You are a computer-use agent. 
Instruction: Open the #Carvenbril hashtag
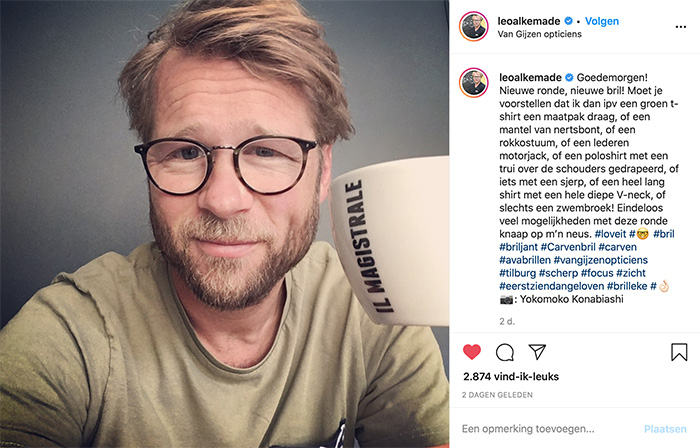(x=568, y=247)
